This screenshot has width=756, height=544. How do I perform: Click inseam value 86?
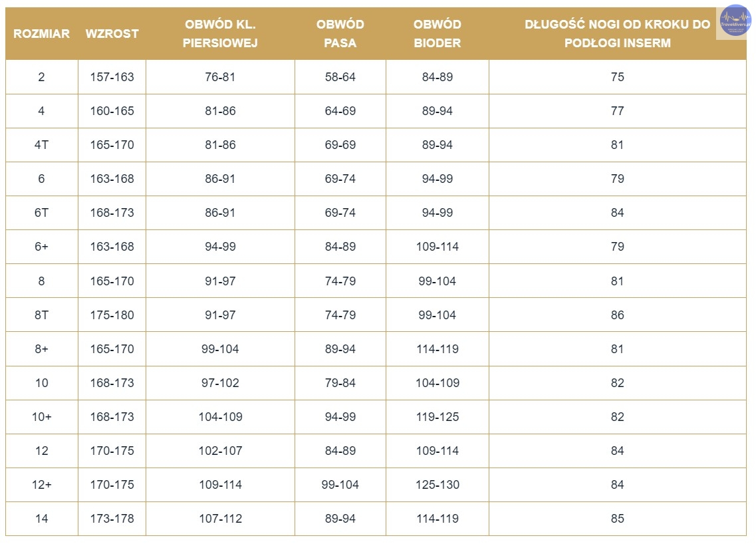click(x=617, y=315)
